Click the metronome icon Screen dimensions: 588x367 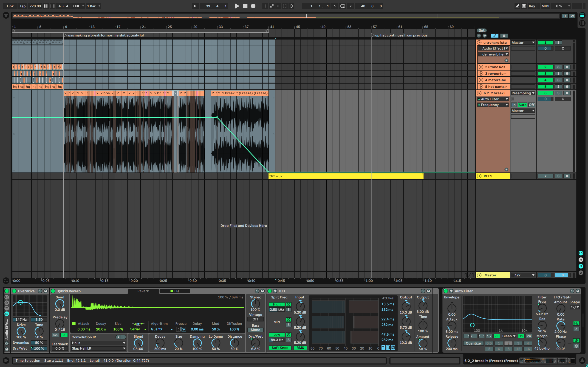[x=76, y=6]
